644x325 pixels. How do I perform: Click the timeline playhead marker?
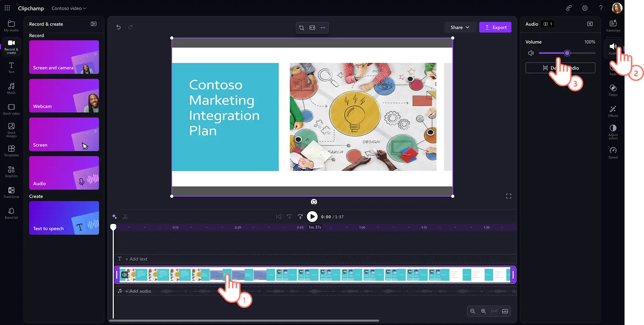tap(113, 227)
